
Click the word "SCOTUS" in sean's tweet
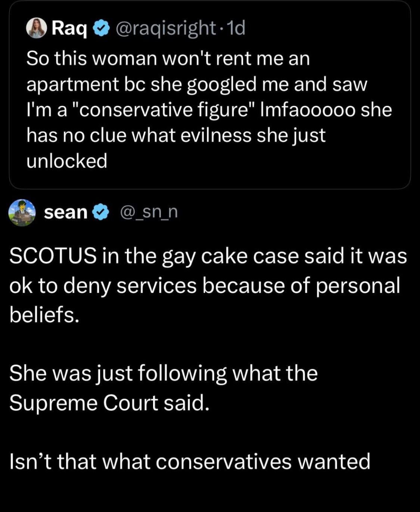[52, 257]
